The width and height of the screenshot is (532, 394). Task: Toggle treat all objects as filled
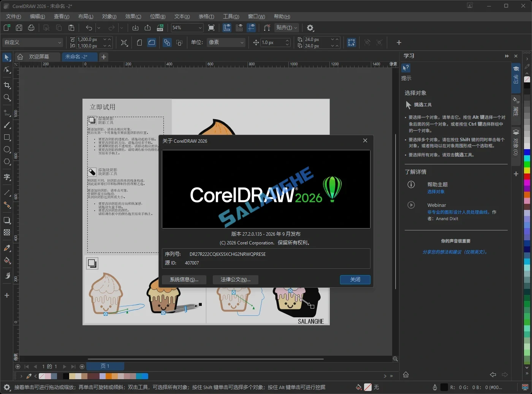[x=351, y=43]
